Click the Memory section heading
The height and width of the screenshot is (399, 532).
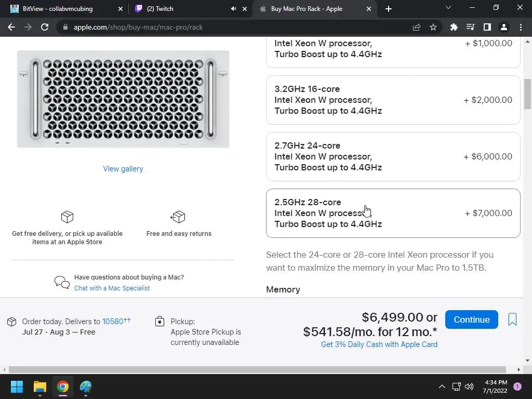click(283, 289)
